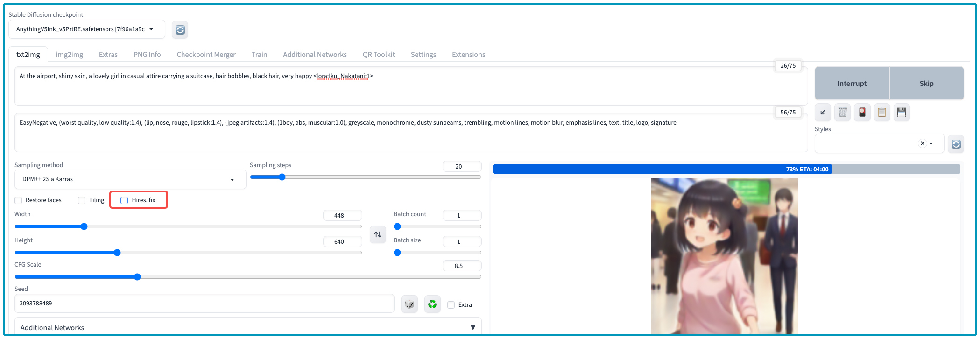This screenshot has height=339, width=980.
Task: Refresh the Stable Diffusion checkpoint list
Action: [x=180, y=30]
